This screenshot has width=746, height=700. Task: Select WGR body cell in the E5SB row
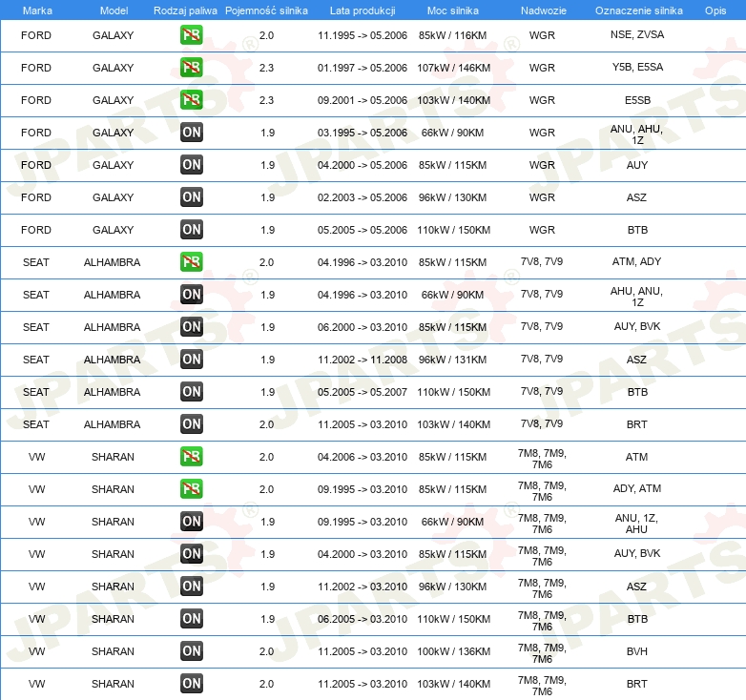(x=542, y=100)
